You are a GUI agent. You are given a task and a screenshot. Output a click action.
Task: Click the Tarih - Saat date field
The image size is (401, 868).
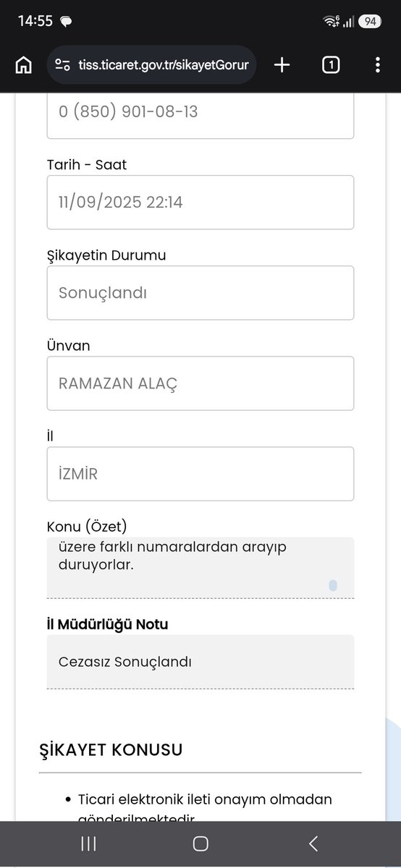tap(200, 203)
